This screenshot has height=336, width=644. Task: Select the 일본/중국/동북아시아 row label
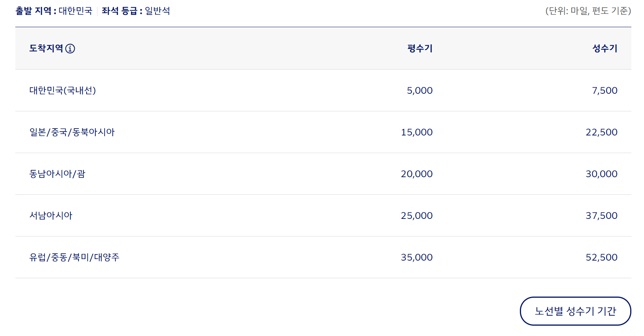tap(72, 132)
